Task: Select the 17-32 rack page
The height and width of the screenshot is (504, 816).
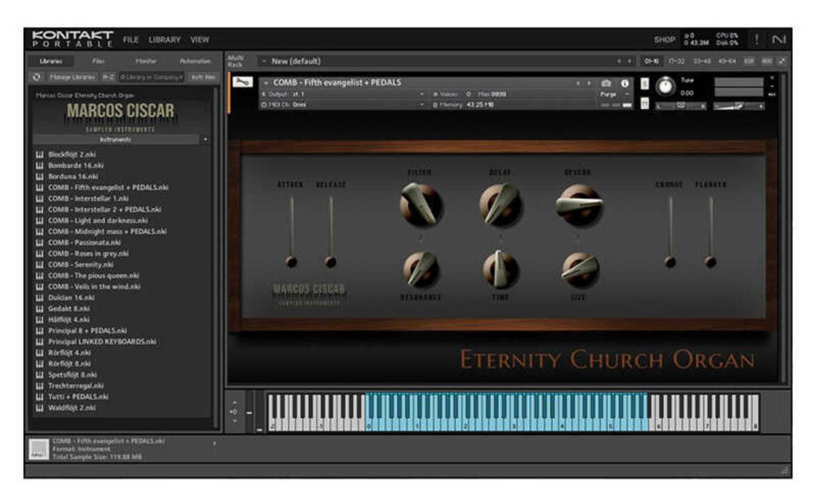Action: coord(677,61)
